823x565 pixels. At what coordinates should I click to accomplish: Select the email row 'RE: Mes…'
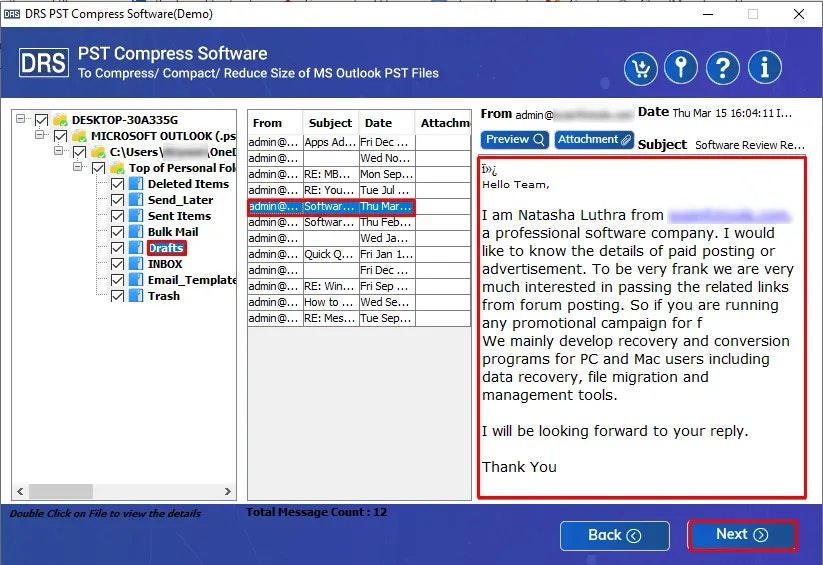(359, 318)
